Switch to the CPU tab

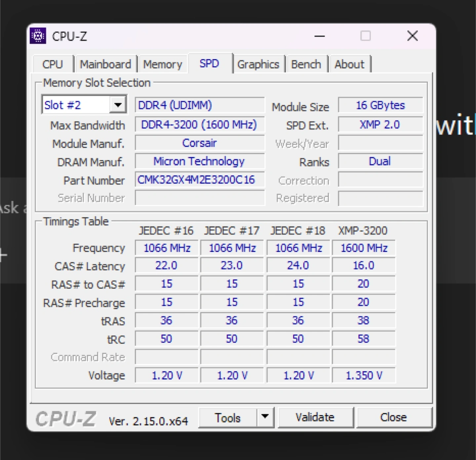[53, 64]
